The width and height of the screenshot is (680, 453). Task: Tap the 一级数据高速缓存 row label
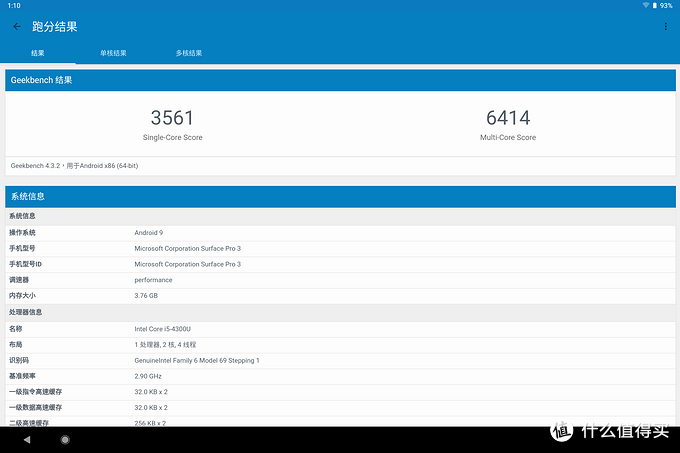tap(35, 407)
